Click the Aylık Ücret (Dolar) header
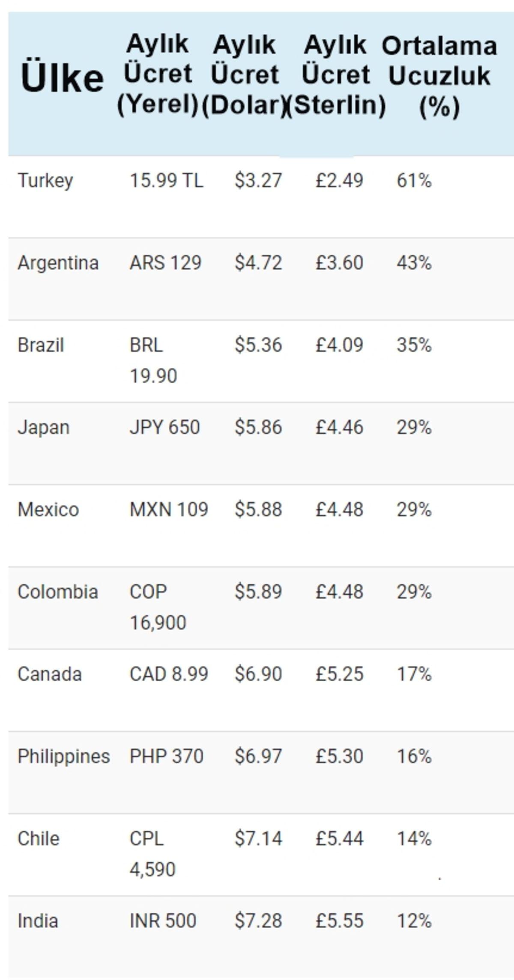514x980 pixels. click(245, 75)
